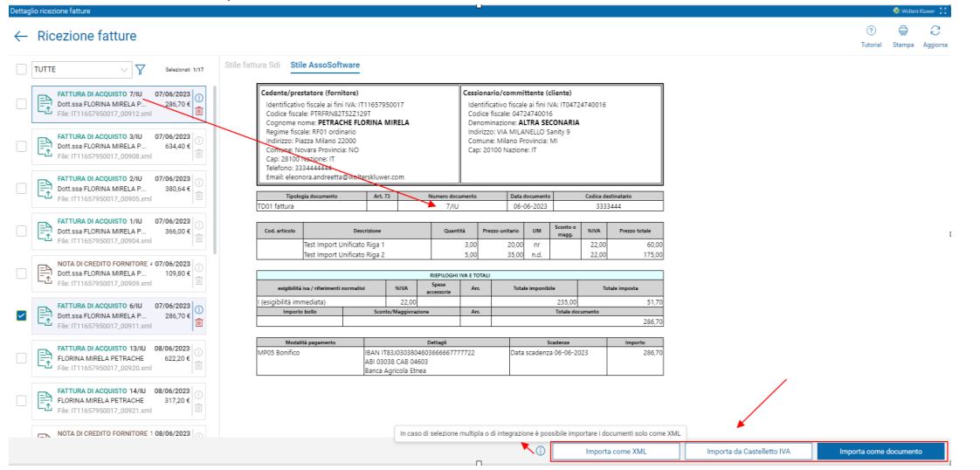This screenshot has width=980, height=470.
Task: Click the Importa da Castelletto IVA button
Action: (749, 452)
